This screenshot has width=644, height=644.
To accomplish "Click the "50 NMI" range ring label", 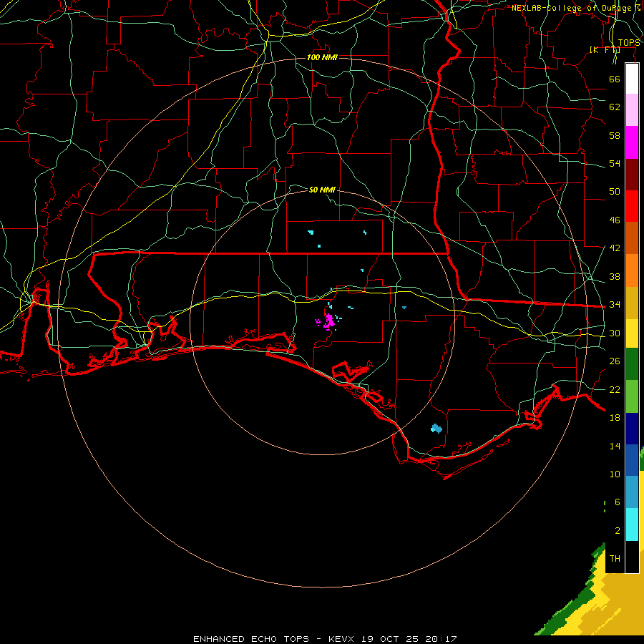I will click(x=322, y=190).
